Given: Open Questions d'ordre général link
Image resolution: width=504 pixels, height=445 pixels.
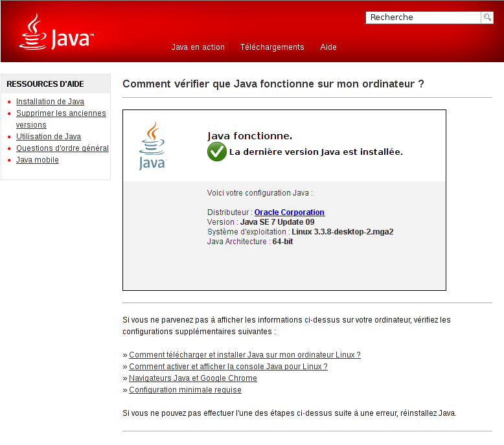Looking at the screenshot, I should click(62, 148).
